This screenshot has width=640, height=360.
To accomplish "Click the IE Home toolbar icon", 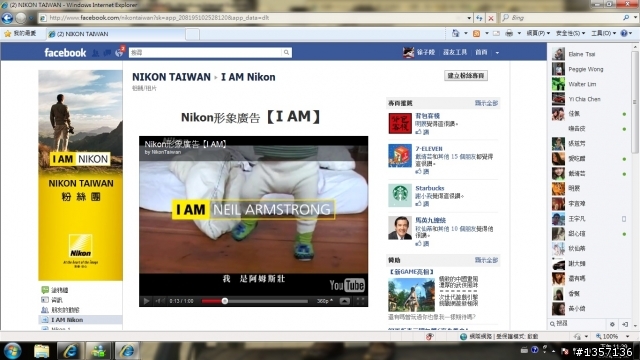I will tap(456, 33).
